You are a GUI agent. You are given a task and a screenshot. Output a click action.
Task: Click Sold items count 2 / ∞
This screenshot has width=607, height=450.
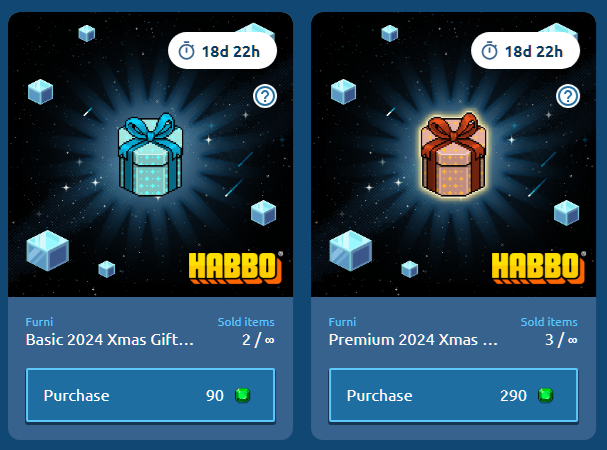[258, 340]
